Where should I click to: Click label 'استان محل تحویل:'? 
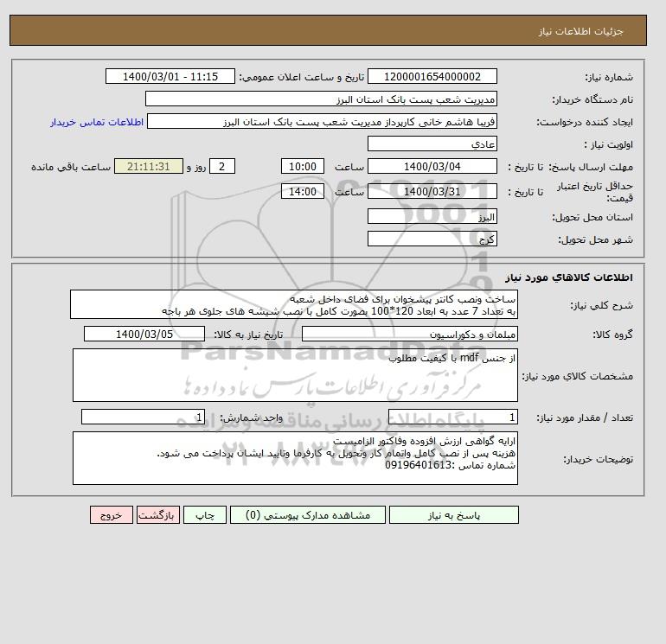point(592,218)
